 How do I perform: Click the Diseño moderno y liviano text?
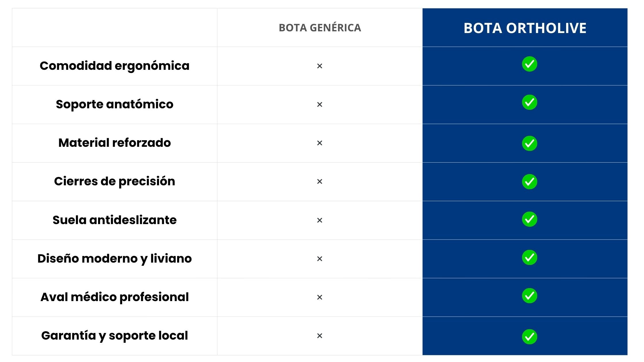(114, 259)
